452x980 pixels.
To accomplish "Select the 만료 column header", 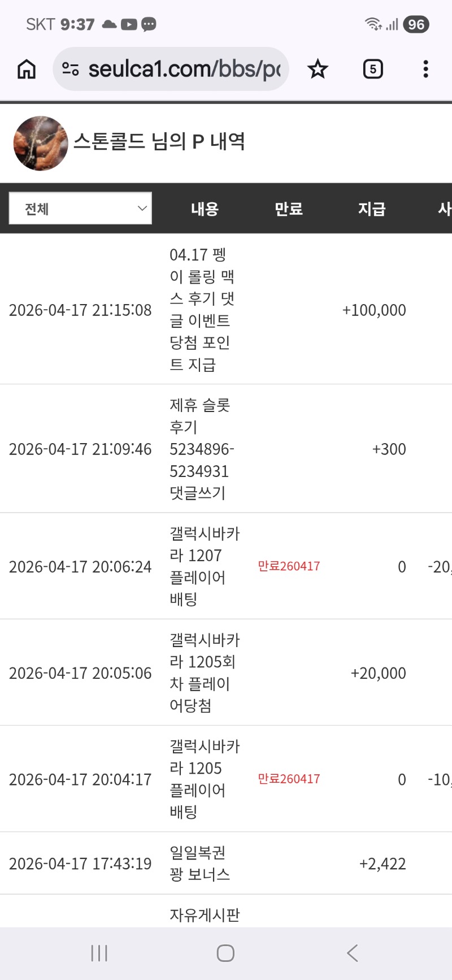I will [x=288, y=209].
